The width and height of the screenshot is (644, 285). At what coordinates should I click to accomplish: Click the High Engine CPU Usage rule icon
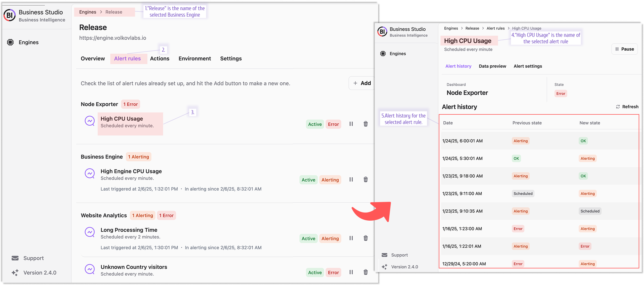pos(90,173)
